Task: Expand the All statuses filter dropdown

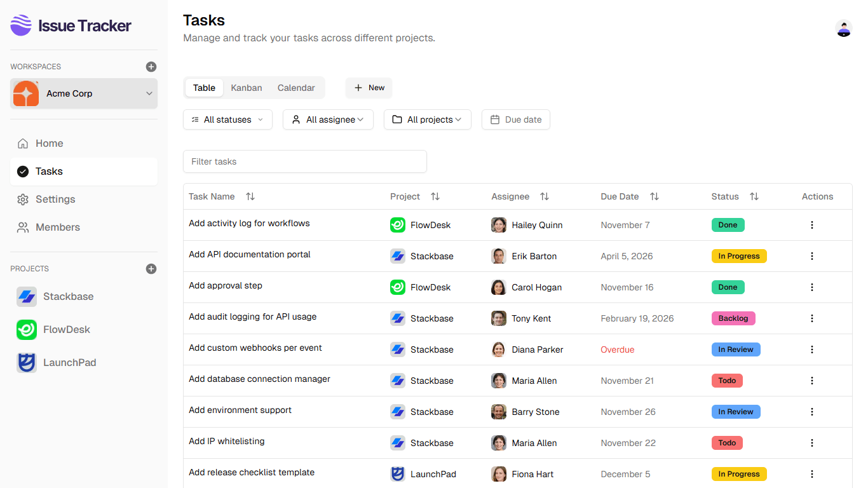Action: (227, 119)
